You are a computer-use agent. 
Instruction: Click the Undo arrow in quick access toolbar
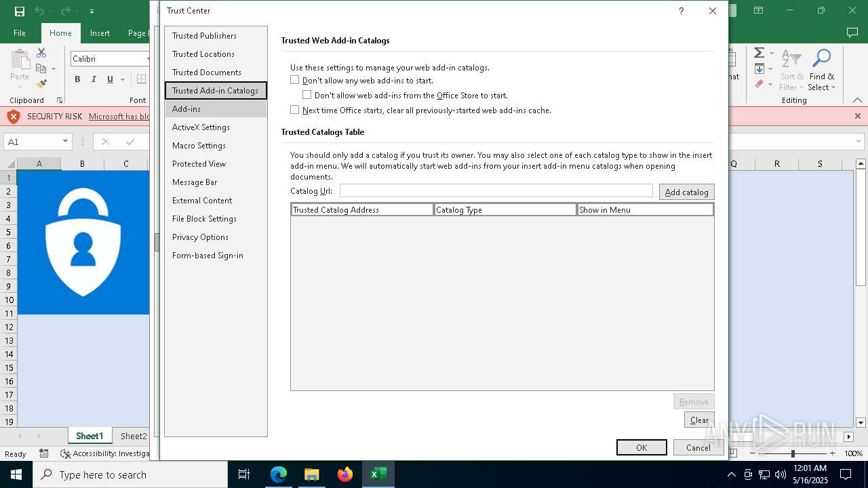tap(39, 11)
